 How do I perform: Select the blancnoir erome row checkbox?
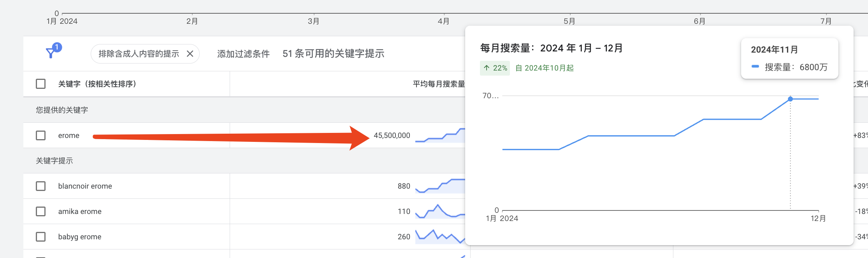pyautogui.click(x=41, y=186)
